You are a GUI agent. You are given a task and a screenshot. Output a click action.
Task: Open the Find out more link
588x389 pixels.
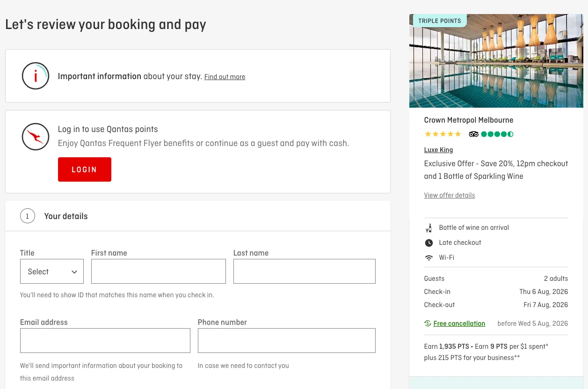pyautogui.click(x=225, y=77)
